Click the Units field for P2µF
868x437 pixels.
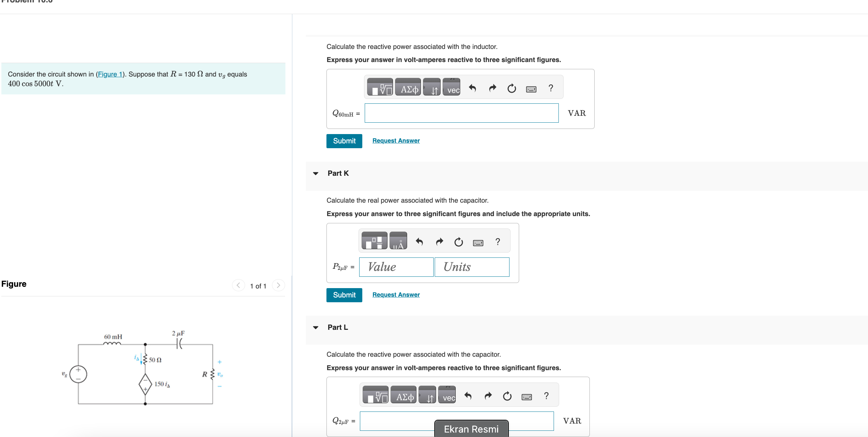pos(472,267)
